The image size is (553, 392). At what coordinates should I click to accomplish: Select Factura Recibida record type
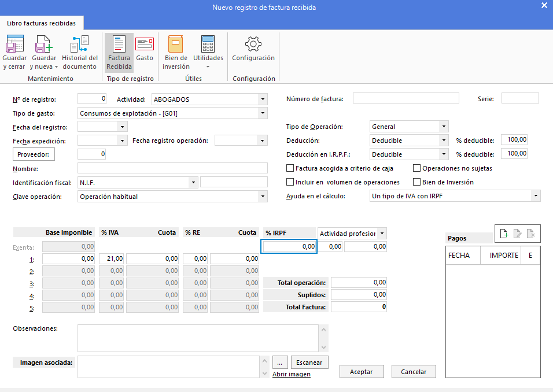click(119, 52)
